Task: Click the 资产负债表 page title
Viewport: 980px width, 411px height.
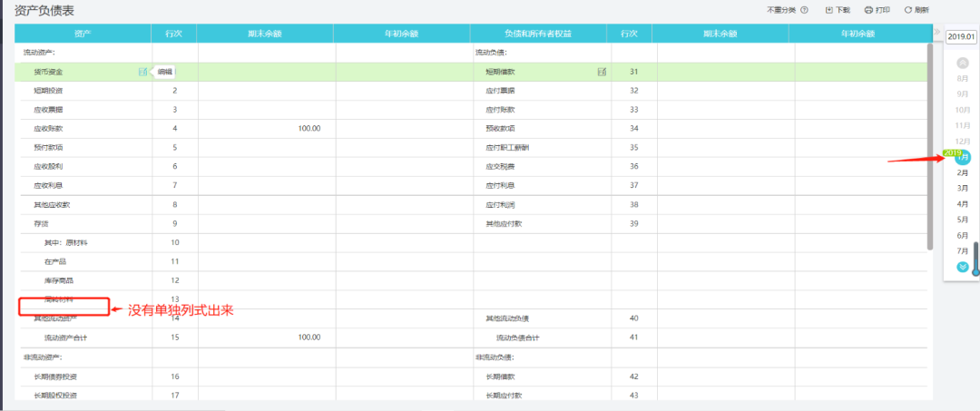Action: tap(45, 10)
